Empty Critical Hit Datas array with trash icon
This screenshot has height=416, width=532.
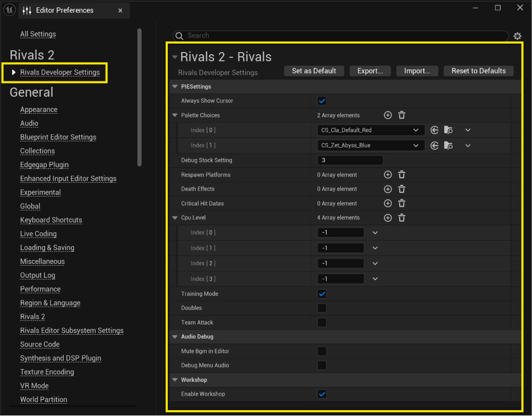pyautogui.click(x=402, y=203)
